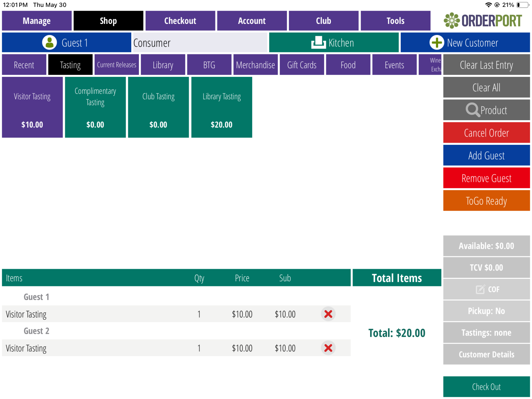This screenshot has height=399, width=532.
Task: Click the plus icon beside New Customer
Action: tap(437, 42)
